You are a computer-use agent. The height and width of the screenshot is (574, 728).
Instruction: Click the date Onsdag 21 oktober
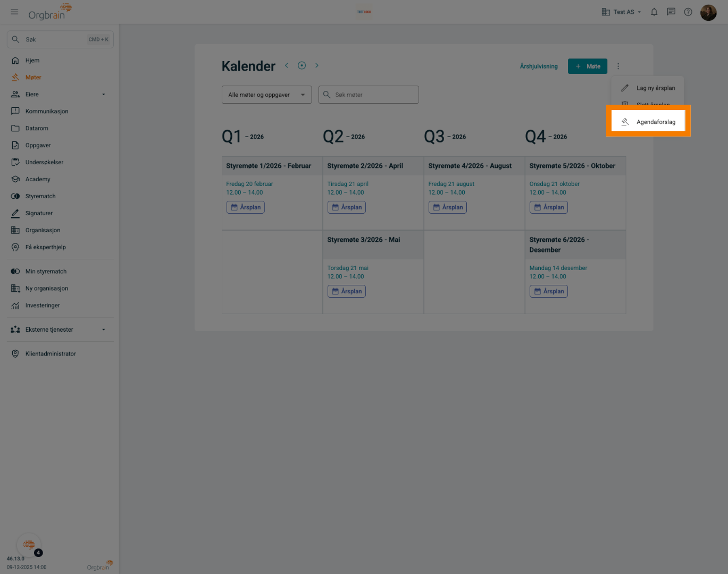coord(555,184)
